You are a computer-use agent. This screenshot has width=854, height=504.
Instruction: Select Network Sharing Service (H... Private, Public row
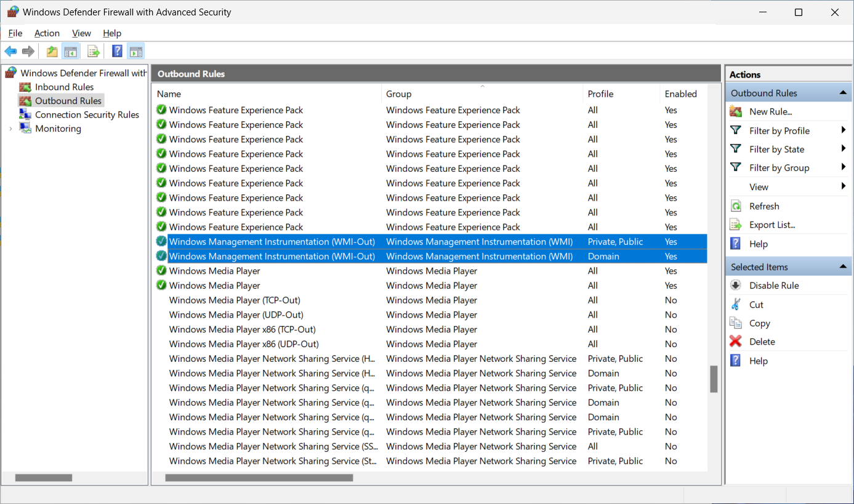click(x=430, y=359)
